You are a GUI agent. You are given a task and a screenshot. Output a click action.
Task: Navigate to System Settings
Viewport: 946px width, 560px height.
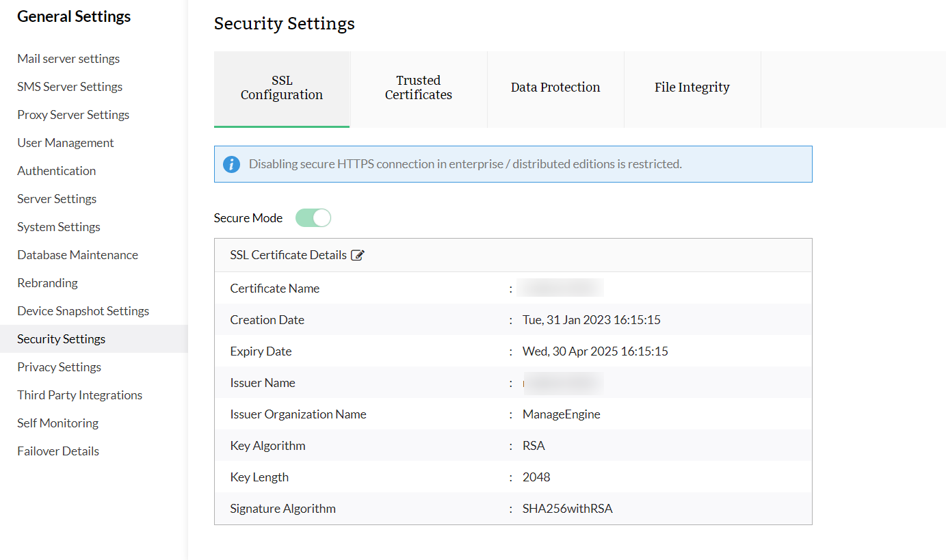click(x=58, y=226)
